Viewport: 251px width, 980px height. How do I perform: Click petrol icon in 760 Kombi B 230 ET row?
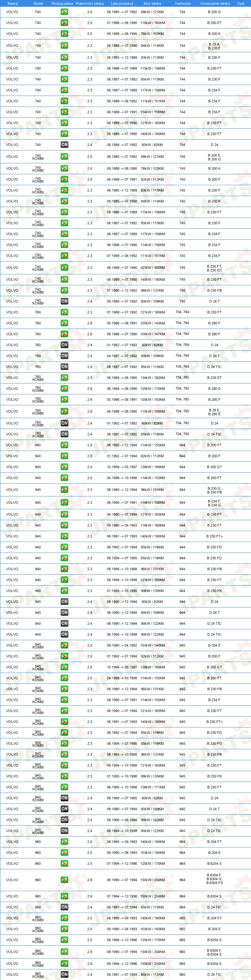point(64,378)
